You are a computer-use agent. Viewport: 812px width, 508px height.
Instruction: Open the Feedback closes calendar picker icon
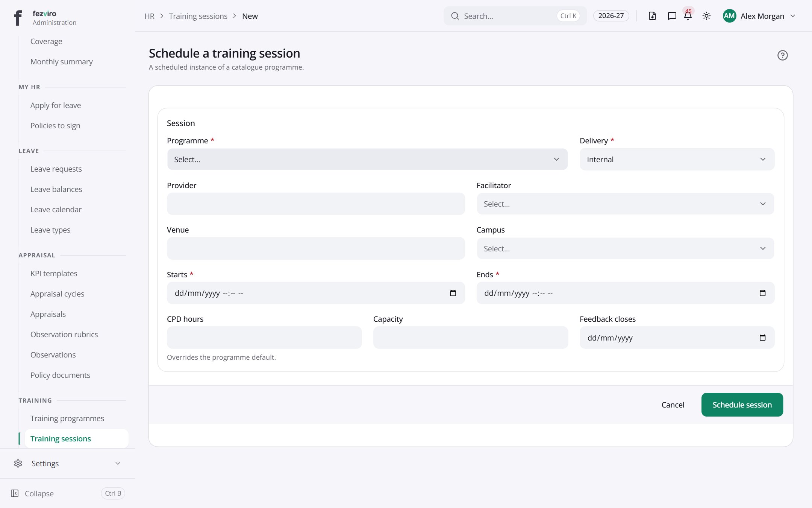(x=762, y=338)
